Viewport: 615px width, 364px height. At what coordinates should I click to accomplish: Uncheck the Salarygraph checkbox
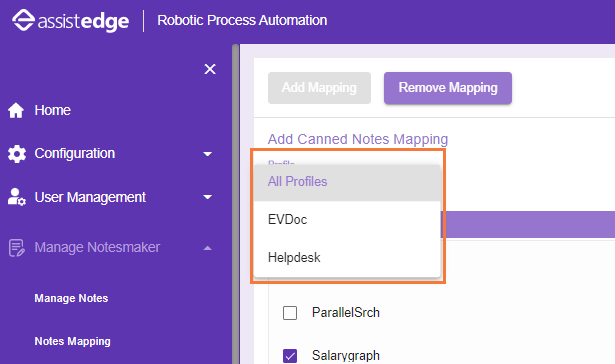coord(290,356)
